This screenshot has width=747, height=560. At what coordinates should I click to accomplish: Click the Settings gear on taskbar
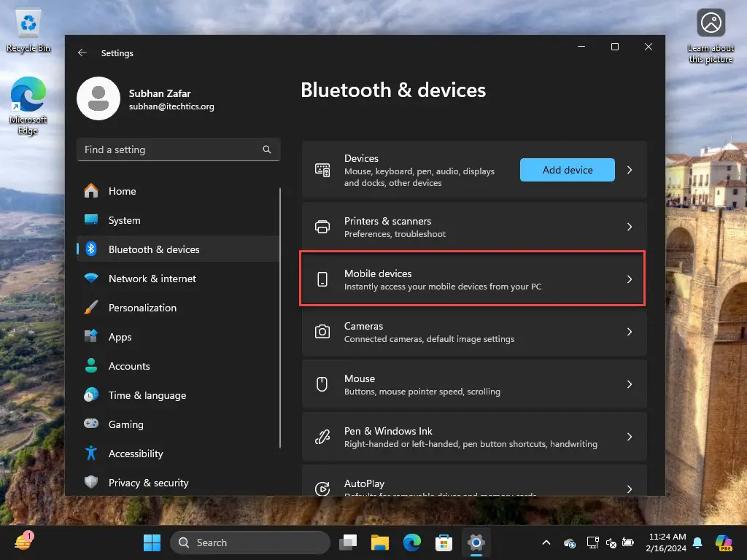(476, 542)
